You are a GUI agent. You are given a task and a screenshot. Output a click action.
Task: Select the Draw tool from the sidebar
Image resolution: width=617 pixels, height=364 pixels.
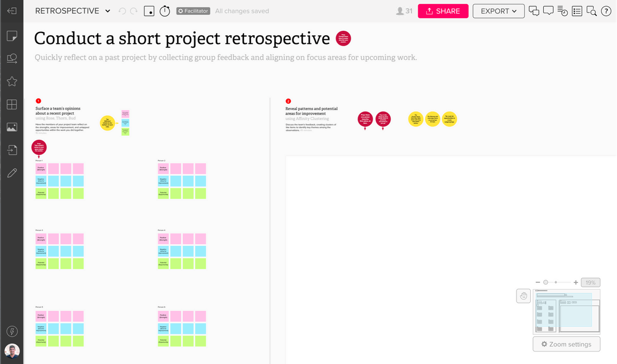coord(12,172)
